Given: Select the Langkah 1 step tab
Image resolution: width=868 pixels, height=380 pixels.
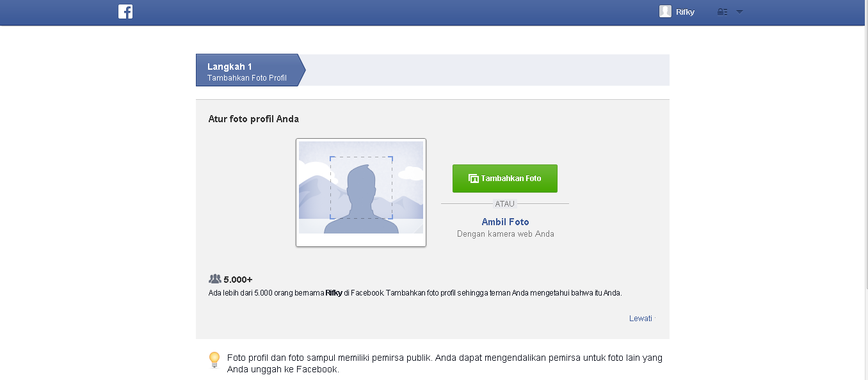Looking at the screenshot, I should [x=250, y=70].
